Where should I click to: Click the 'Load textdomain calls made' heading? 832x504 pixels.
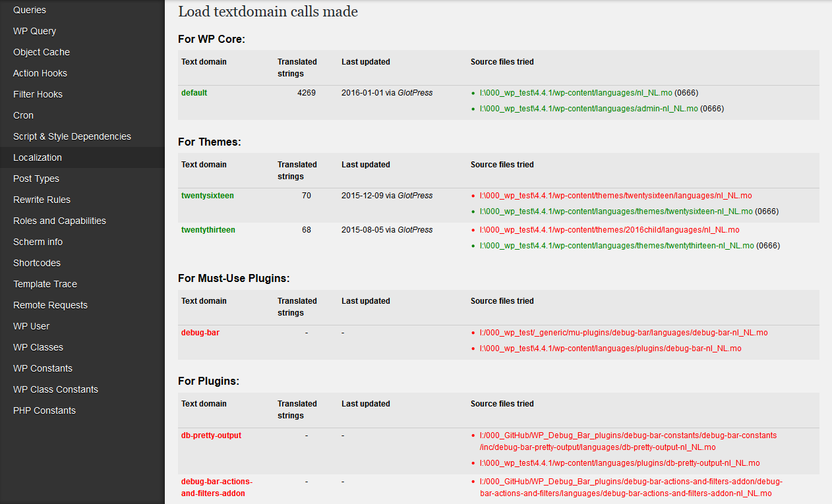tap(268, 11)
